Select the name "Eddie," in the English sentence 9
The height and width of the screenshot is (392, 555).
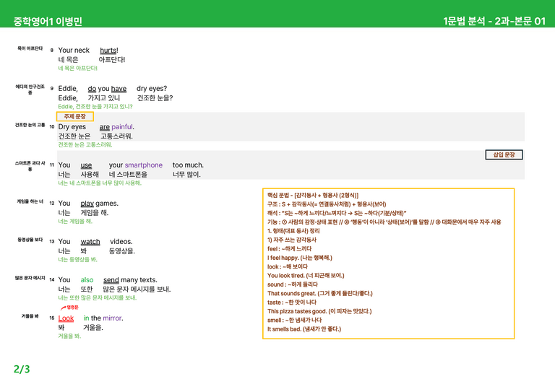[68, 88]
